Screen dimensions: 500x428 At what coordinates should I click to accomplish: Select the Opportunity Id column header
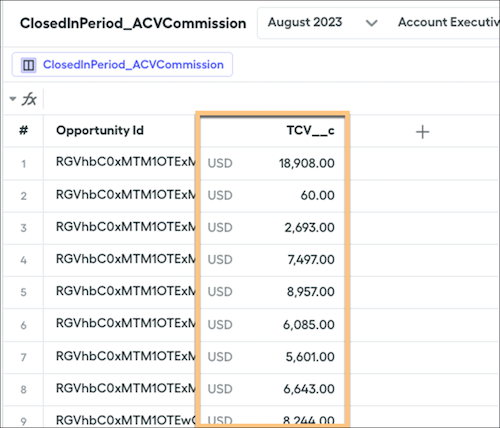pyautogui.click(x=119, y=131)
